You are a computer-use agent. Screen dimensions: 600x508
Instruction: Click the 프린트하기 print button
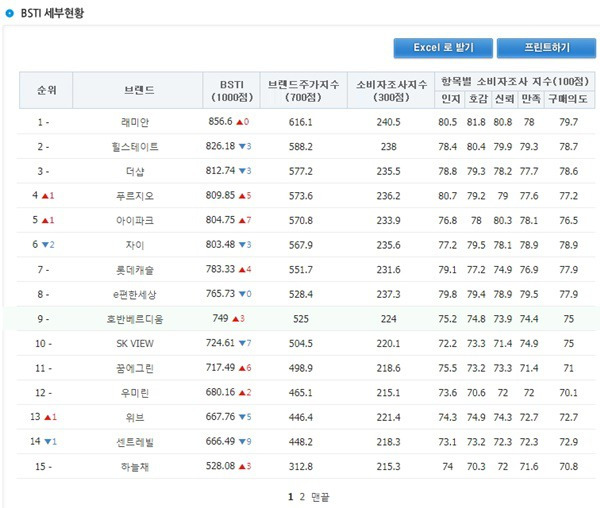click(x=546, y=48)
